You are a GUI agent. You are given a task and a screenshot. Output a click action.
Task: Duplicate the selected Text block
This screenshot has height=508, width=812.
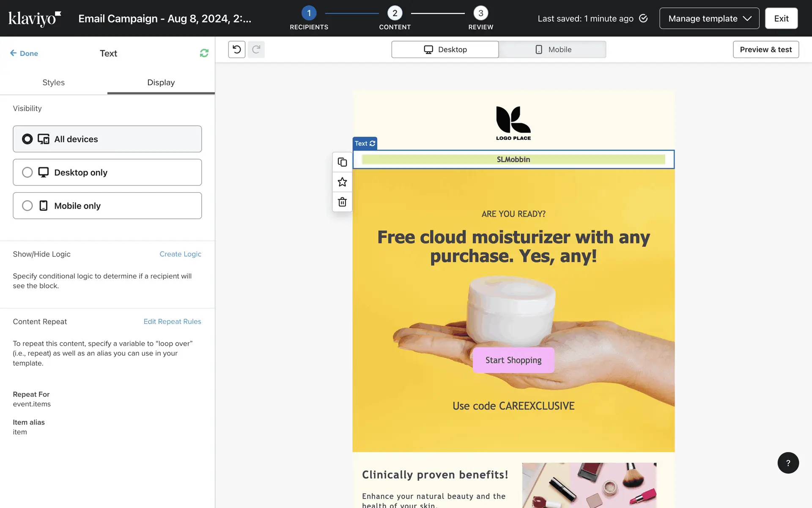[x=342, y=162]
